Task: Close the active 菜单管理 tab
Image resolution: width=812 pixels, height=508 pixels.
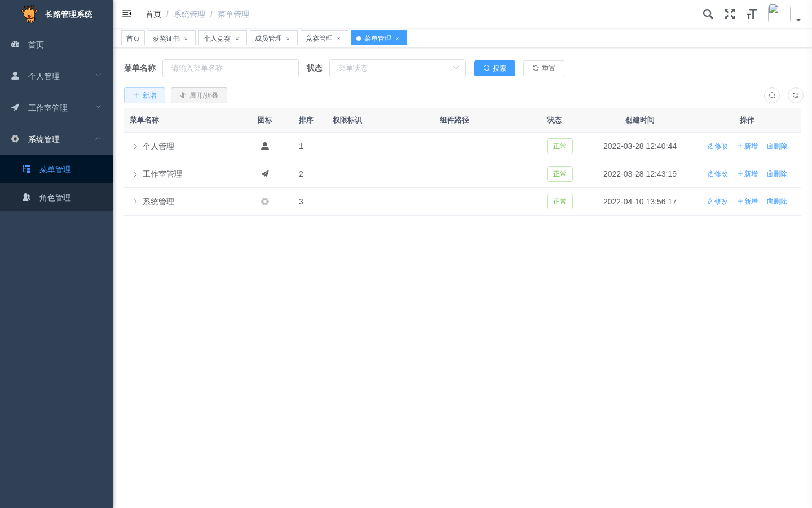Action: [x=398, y=38]
